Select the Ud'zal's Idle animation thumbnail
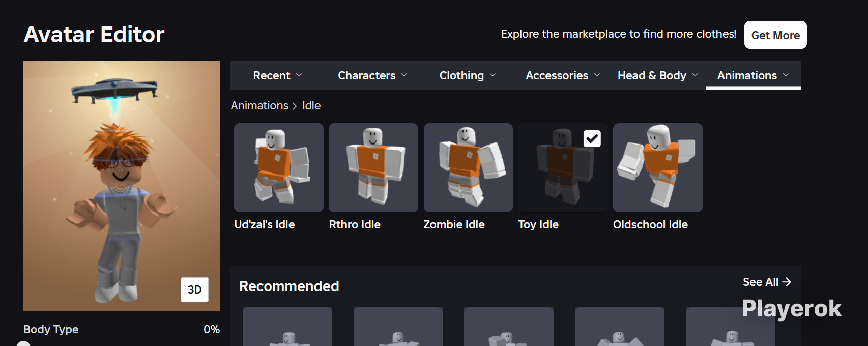This screenshot has height=346, width=868. click(279, 167)
